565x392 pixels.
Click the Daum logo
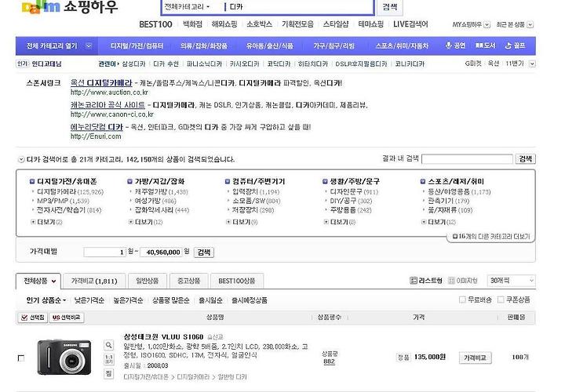point(41,7)
